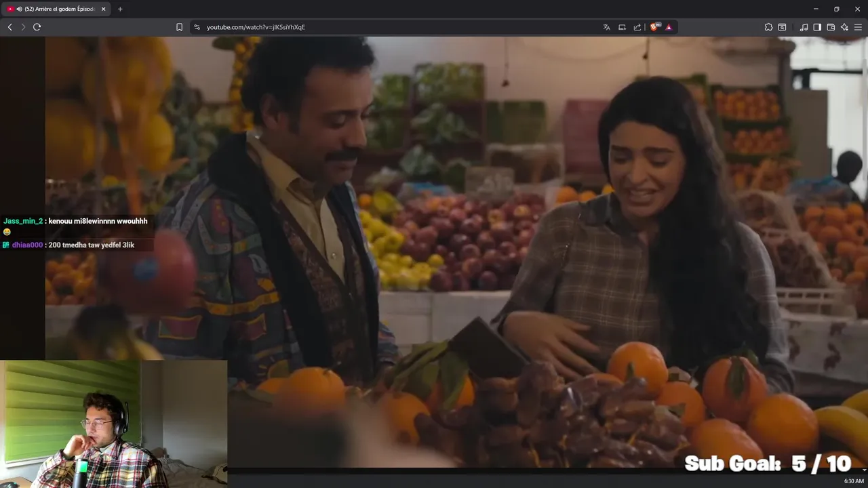The height and width of the screenshot is (488, 868).
Task: Minimize the browser window
Action: tap(816, 9)
